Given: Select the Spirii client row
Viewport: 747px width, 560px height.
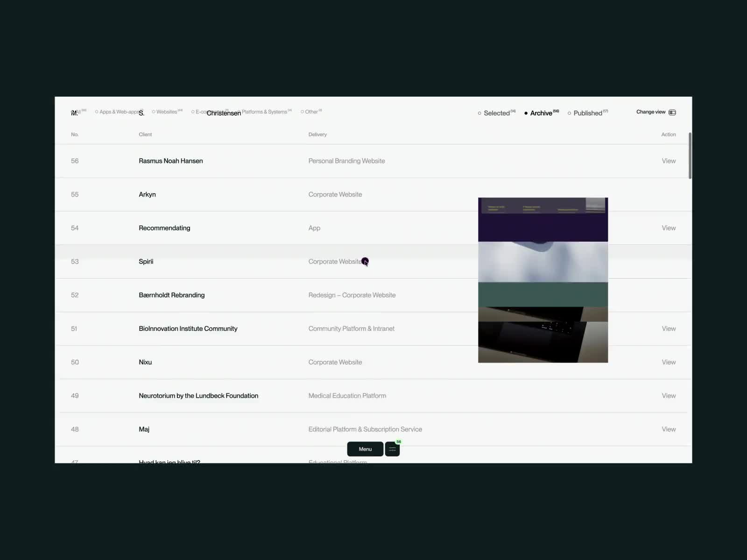Looking at the screenshot, I should pyautogui.click(x=146, y=262).
